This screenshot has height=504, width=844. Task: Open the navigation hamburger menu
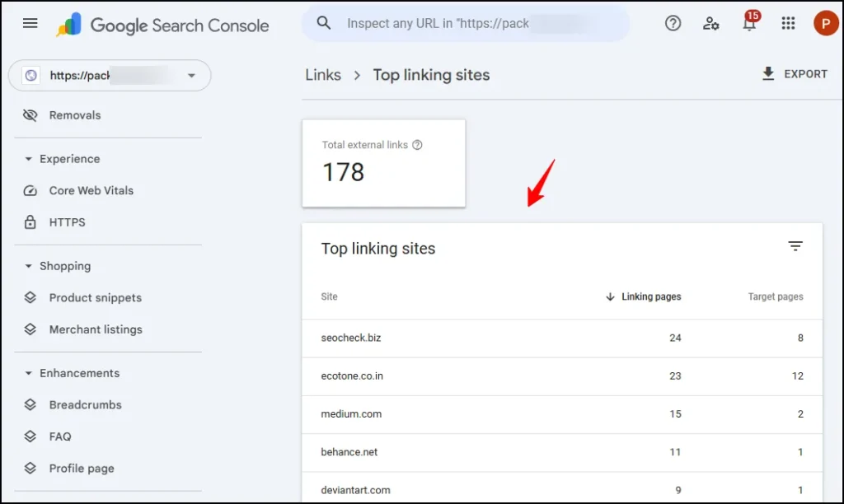click(x=30, y=23)
